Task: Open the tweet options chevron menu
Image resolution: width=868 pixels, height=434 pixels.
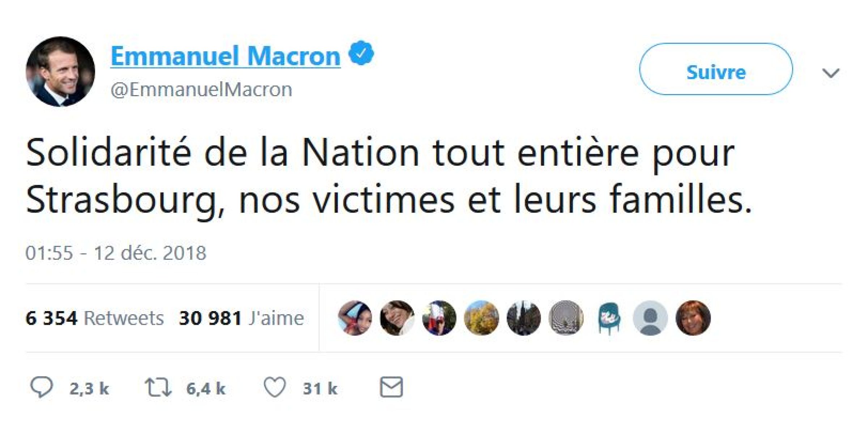Action: pyautogui.click(x=830, y=73)
